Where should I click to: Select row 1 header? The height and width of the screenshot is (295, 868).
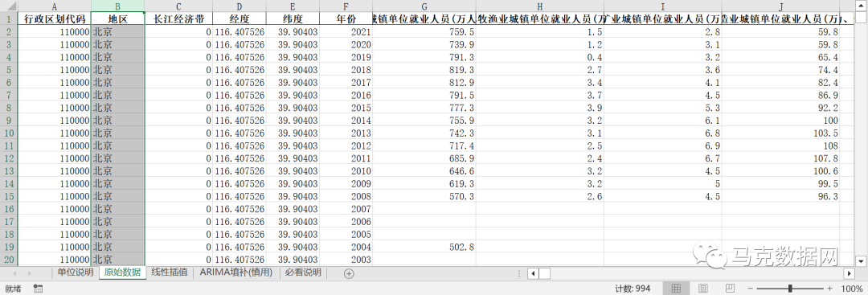point(9,18)
